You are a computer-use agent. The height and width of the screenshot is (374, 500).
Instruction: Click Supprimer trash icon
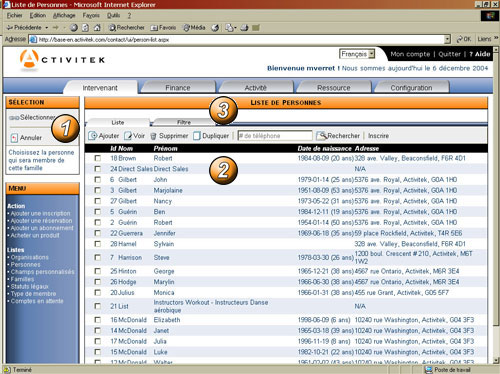[x=153, y=136]
